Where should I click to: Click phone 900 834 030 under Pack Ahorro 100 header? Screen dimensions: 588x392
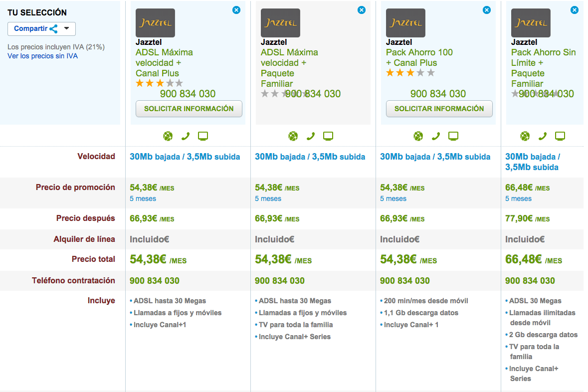tap(438, 94)
